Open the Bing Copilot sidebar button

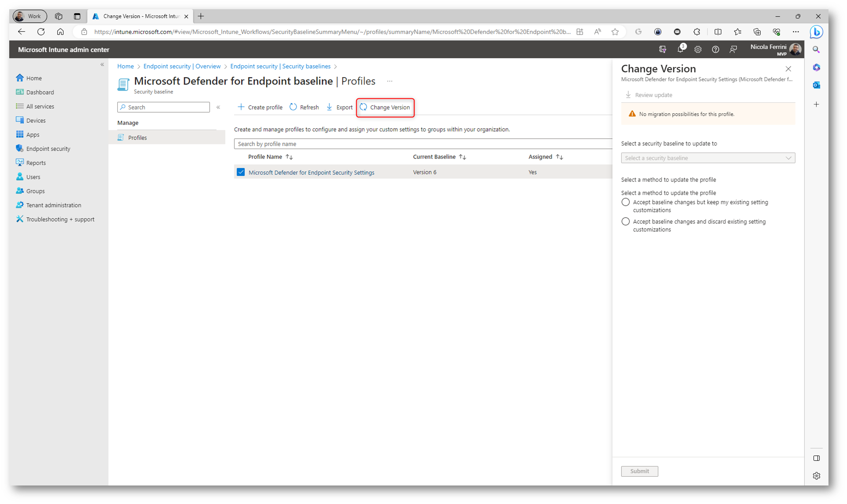click(816, 32)
